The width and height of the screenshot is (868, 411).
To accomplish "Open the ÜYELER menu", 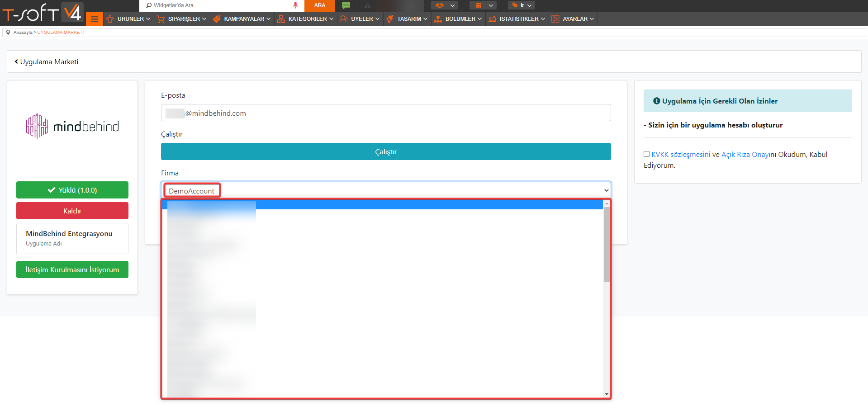I will click(360, 19).
